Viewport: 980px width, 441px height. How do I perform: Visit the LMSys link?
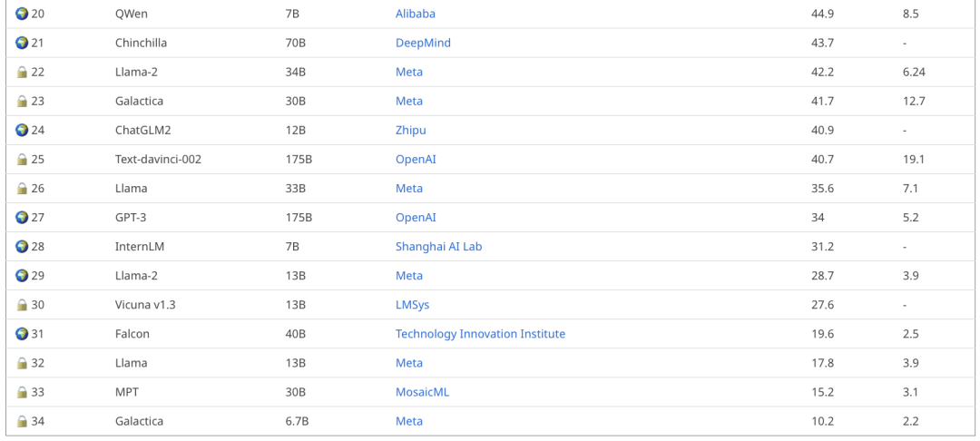pyautogui.click(x=413, y=305)
